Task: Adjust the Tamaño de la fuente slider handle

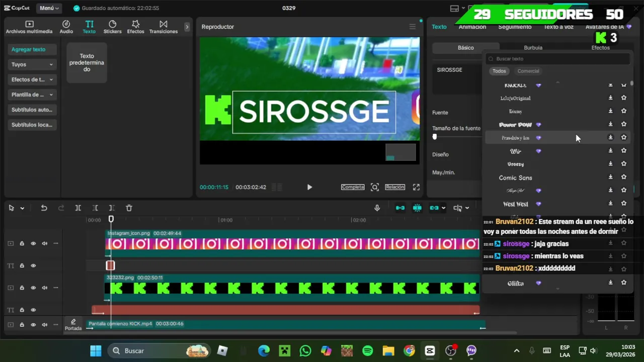Action: [435, 137]
